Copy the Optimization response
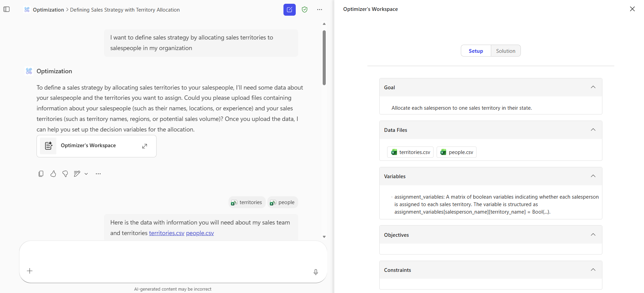Image resolution: width=644 pixels, height=293 pixels. (41, 174)
